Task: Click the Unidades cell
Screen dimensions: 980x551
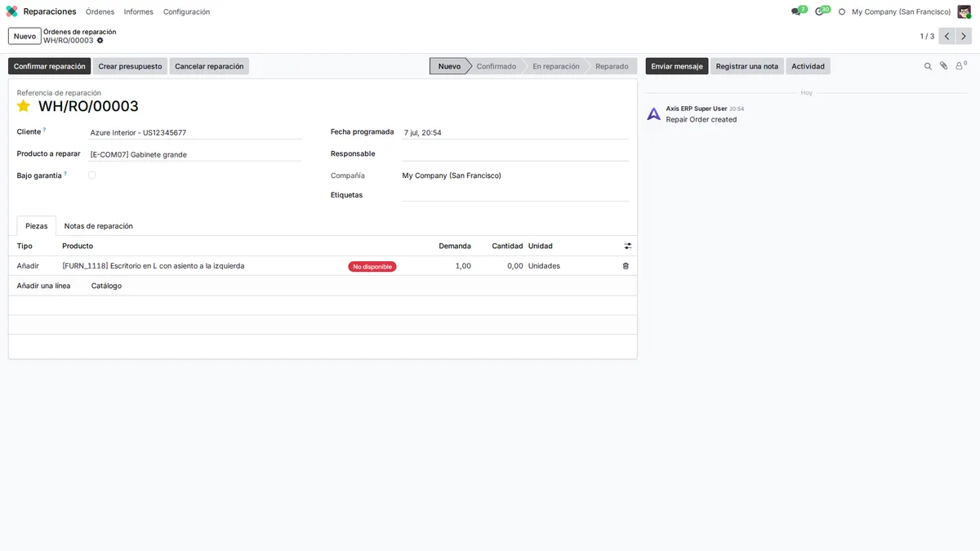Action: pos(544,266)
